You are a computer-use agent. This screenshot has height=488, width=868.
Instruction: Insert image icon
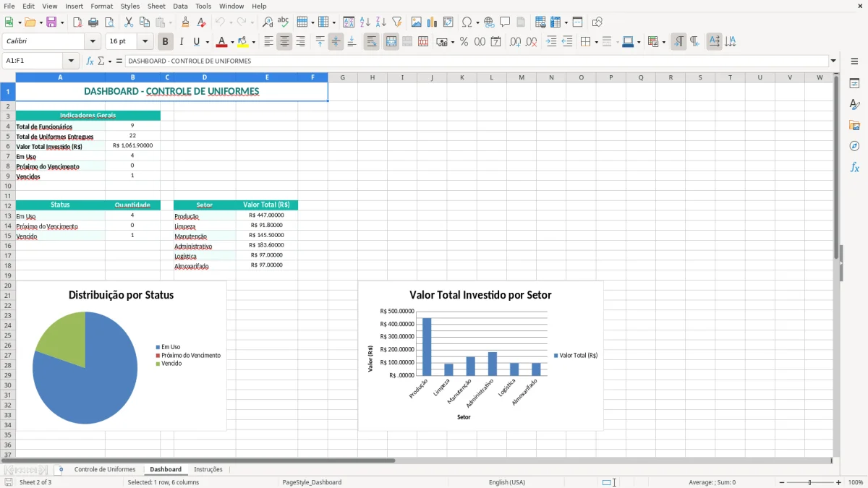417,22
